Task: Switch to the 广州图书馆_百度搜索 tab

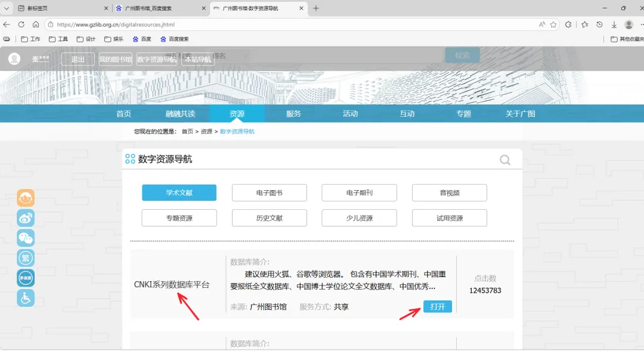Action: [160, 8]
